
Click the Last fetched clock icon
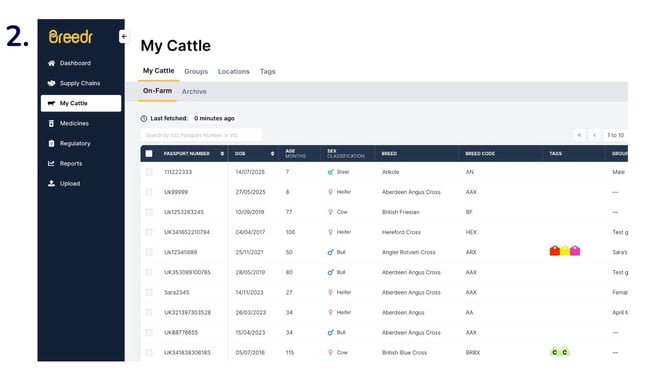point(144,119)
